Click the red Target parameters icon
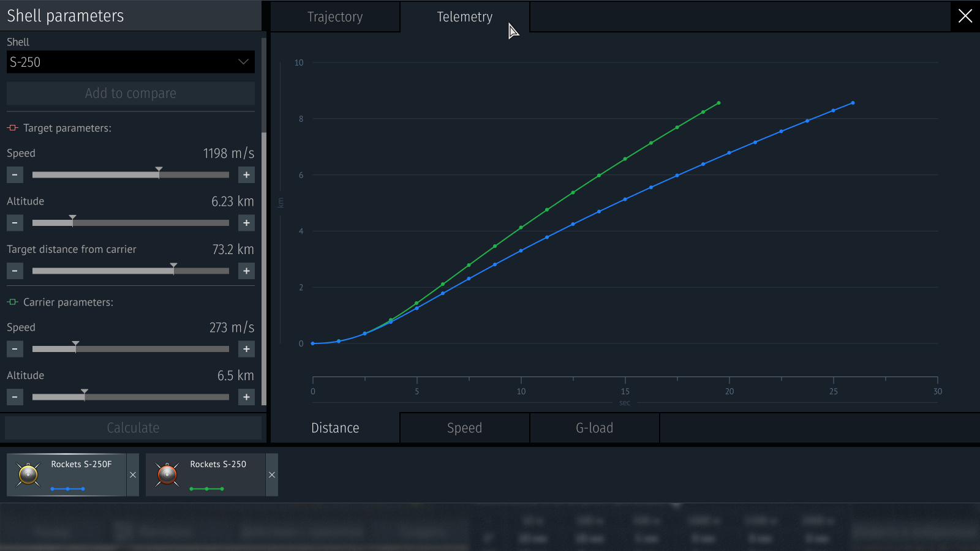 point(13,128)
